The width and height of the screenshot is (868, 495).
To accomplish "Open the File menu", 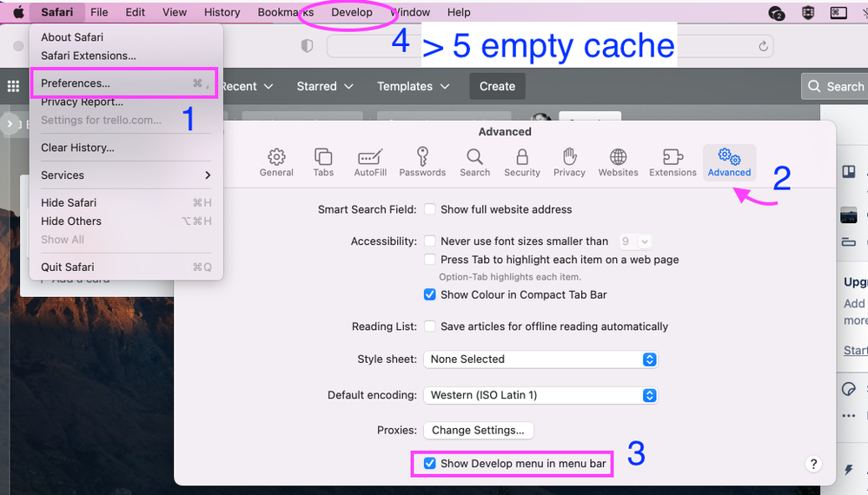I will (99, 12).
